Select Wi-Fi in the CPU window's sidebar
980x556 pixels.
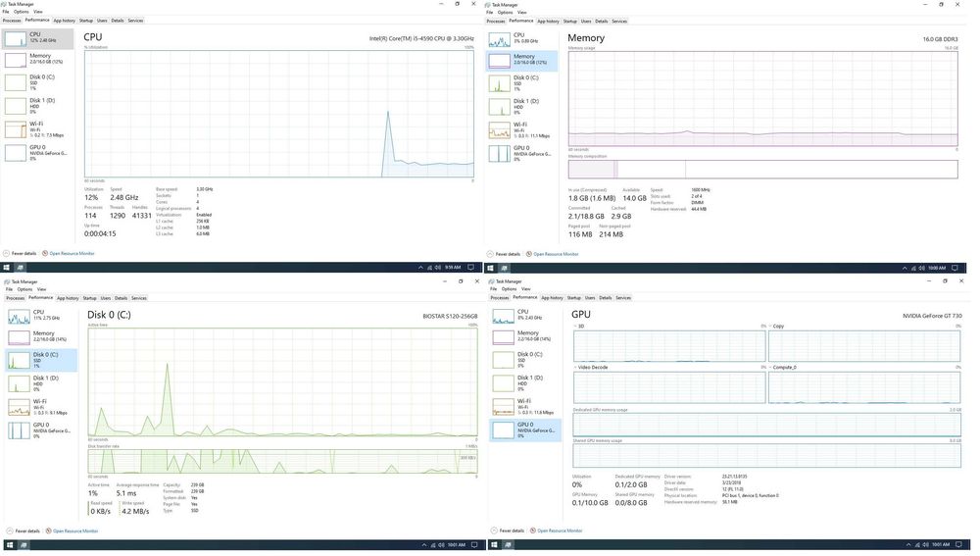tap(37, 129)
